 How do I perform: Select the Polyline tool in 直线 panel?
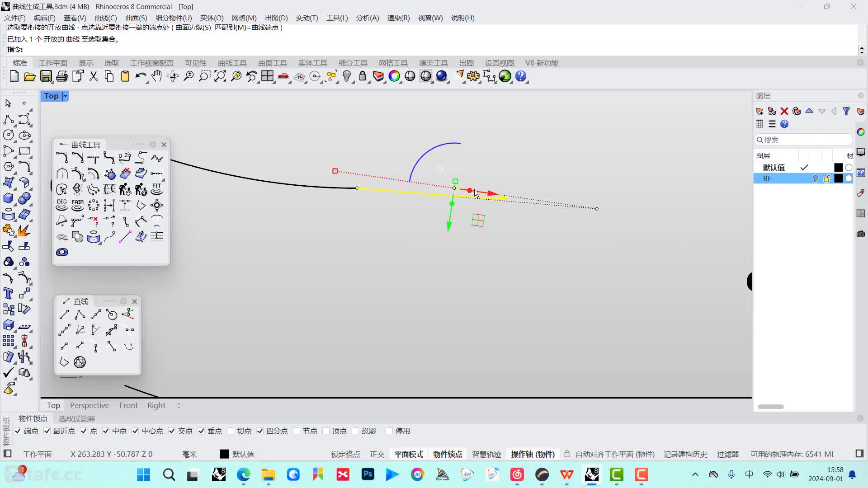pos(80,314)
